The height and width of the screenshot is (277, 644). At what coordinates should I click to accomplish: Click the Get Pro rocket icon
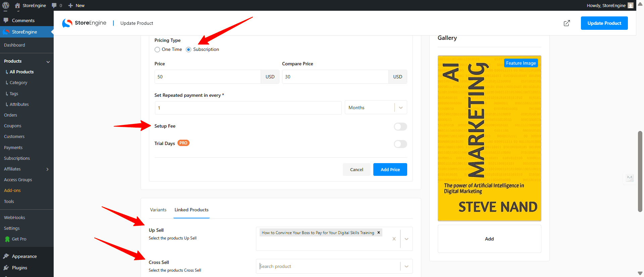(7, 239)
